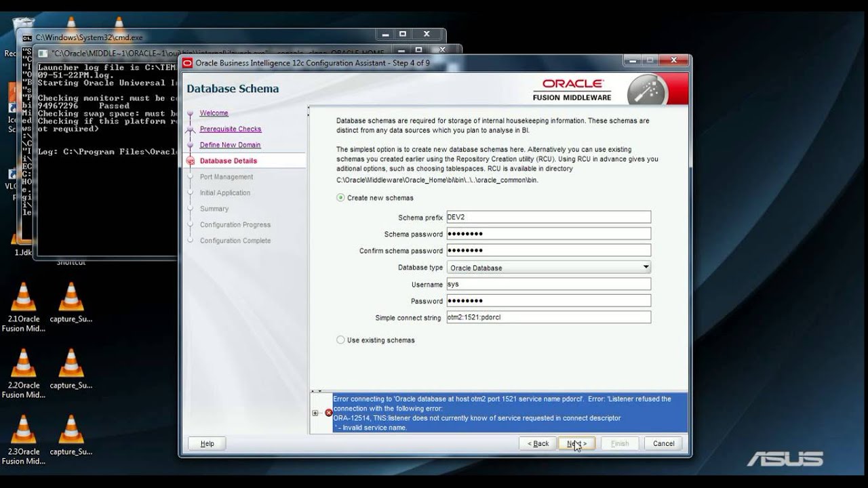Click the Schema password field
This screenshot has height=488, width=868.
549,234
